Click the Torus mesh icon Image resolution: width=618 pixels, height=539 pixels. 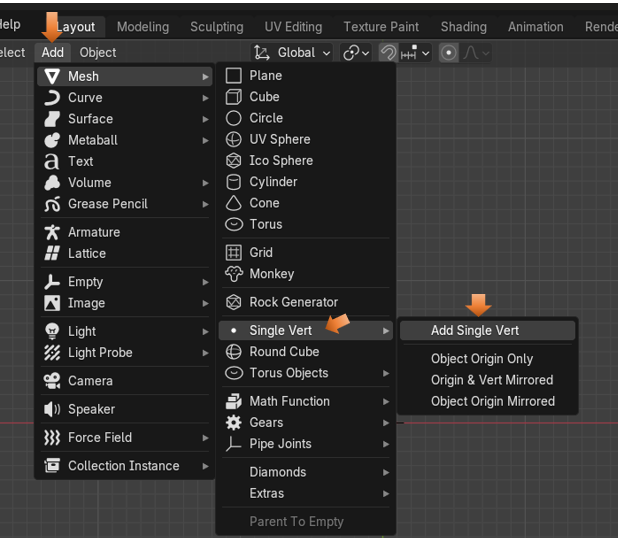coord(234,224)
